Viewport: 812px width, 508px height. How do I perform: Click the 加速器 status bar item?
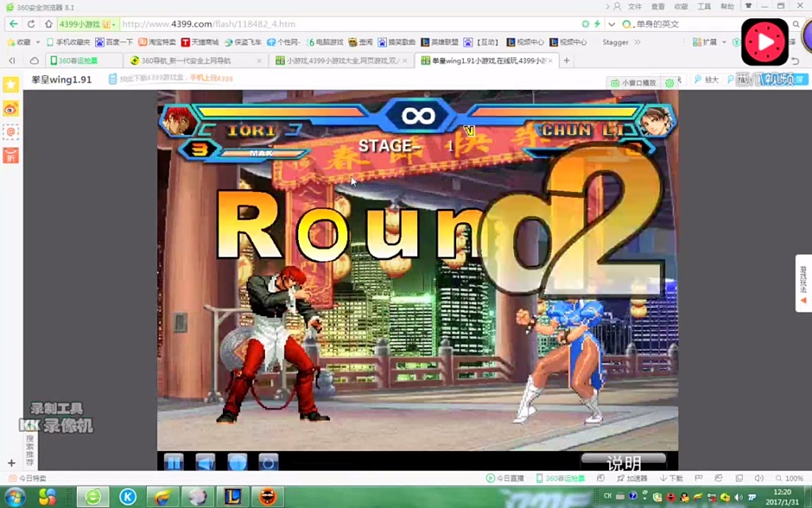click(632, 479)
